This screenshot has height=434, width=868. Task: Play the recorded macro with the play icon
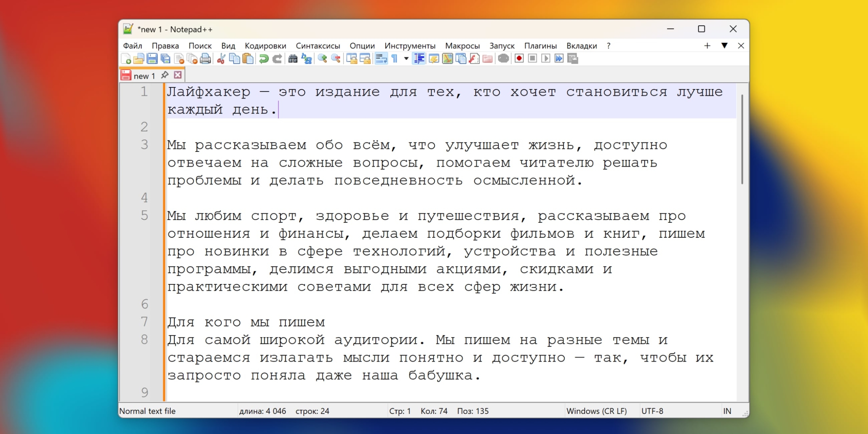pos(546,58)
